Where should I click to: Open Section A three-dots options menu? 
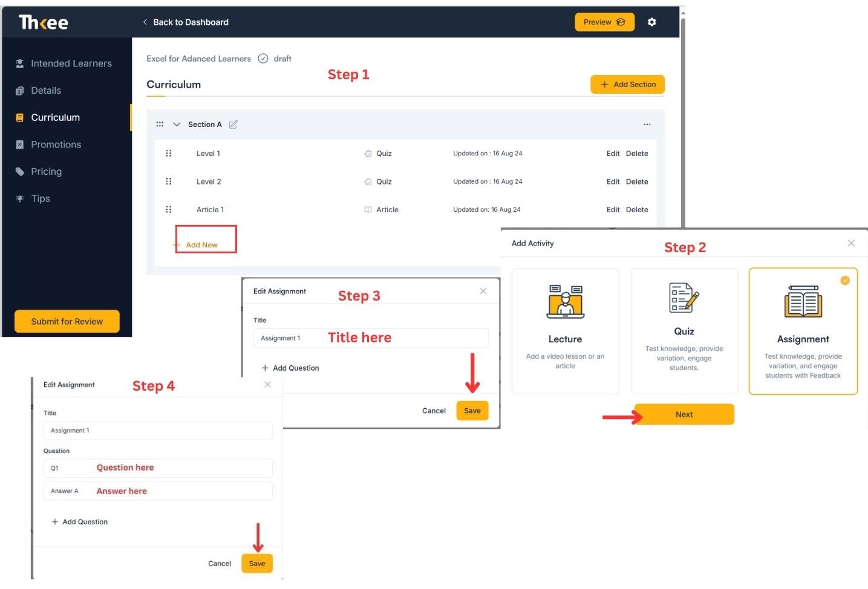[x=647, y=125]
